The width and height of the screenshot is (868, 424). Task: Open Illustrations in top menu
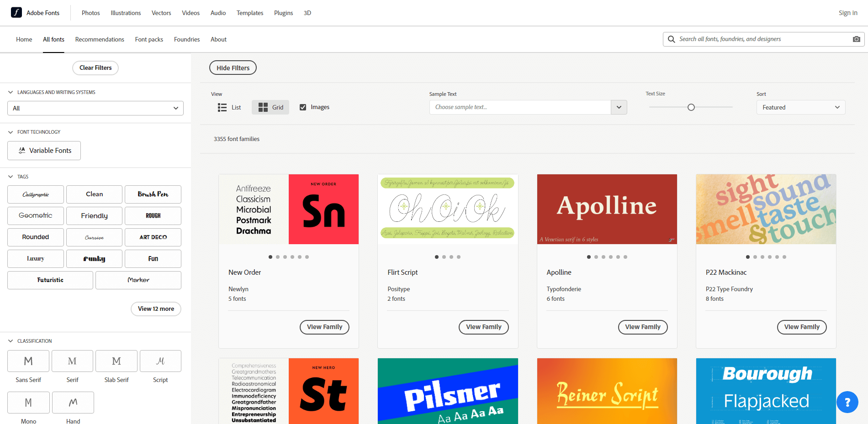(x=126, y=13)
